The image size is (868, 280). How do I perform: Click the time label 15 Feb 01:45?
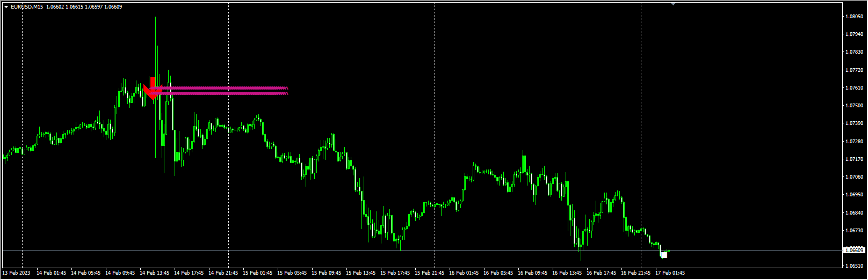point(258,273)
